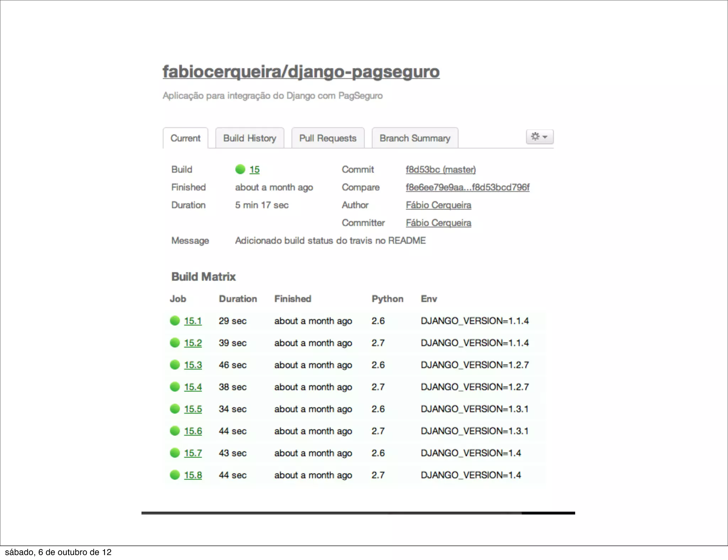Viewport: 728px width, 560px height.
Task: Select DJANGO_VERSION=1.4 env of job 15.8
Action: point(471,475)
